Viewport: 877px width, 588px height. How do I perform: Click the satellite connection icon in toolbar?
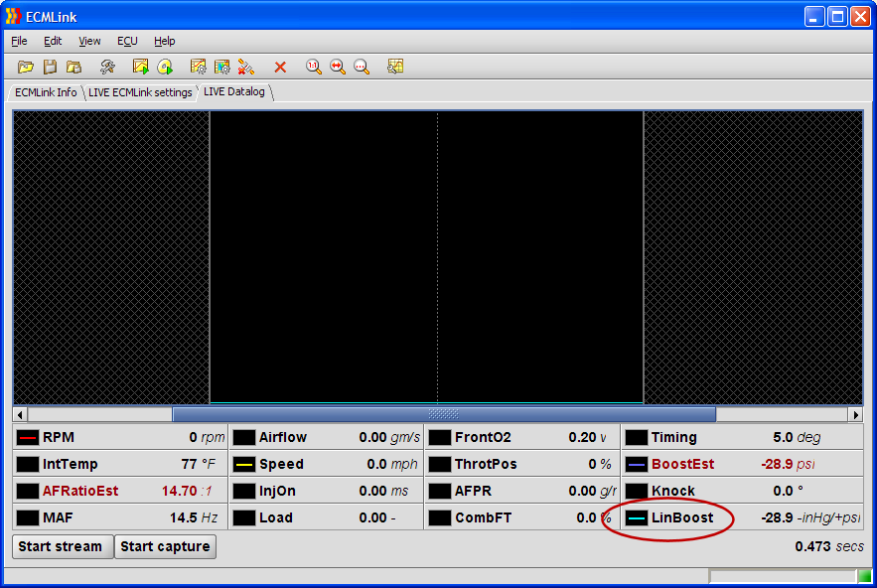(246, 67)
